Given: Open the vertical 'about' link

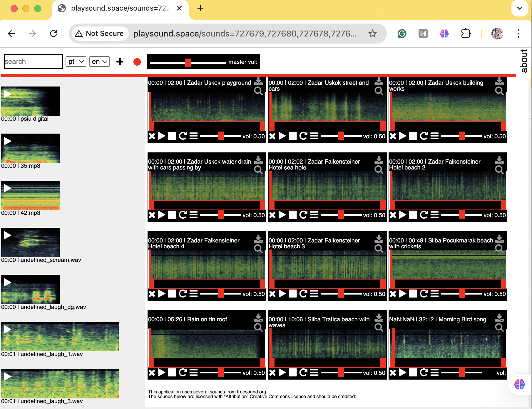Looking at the screenshot, I should tap(524, 61).
